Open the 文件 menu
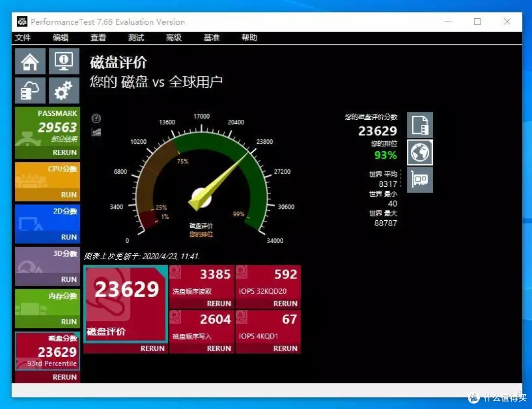Image resolution: width=532 pixels, height=409 pixels. click(23, 37)
